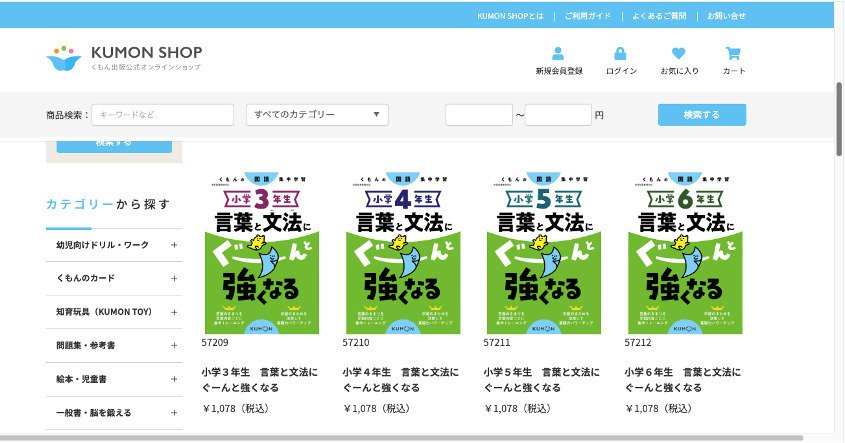Viewport: 845px width, 443px height.
Task: Open new member registration person icon
Action: coord(558,53)
